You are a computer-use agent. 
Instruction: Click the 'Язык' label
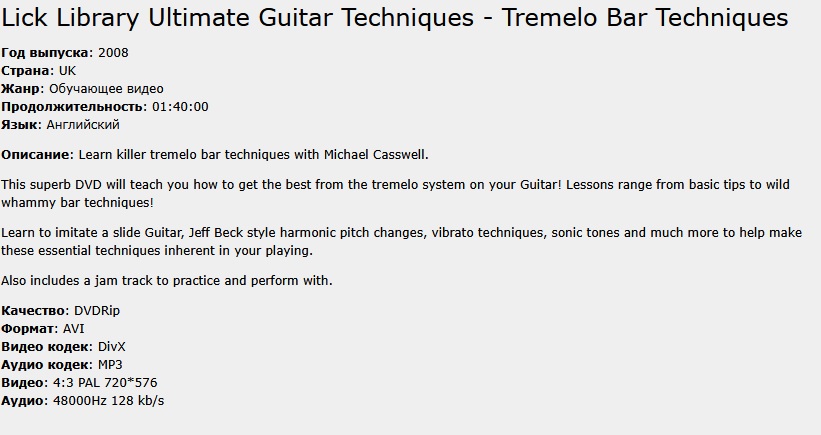click(x=21, y=125)
